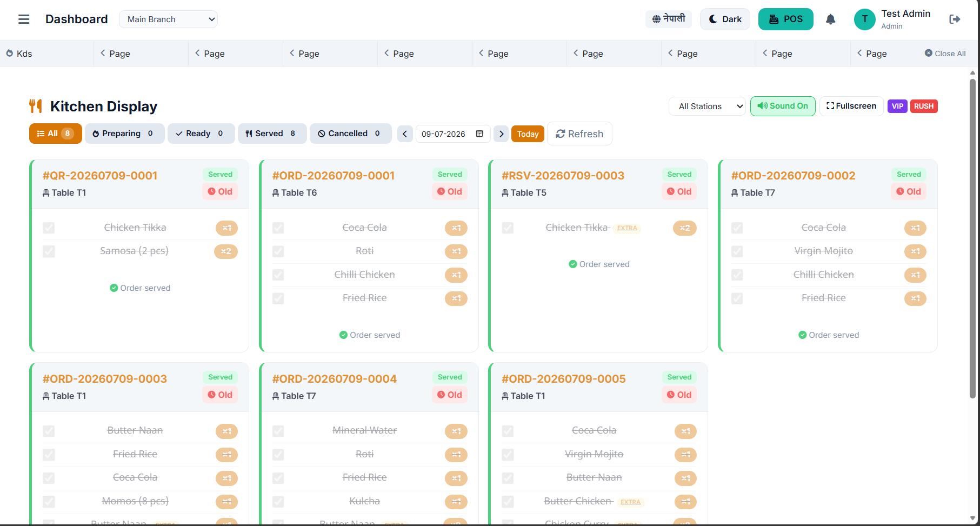Click the Test Admin avatar

[865, 19]
